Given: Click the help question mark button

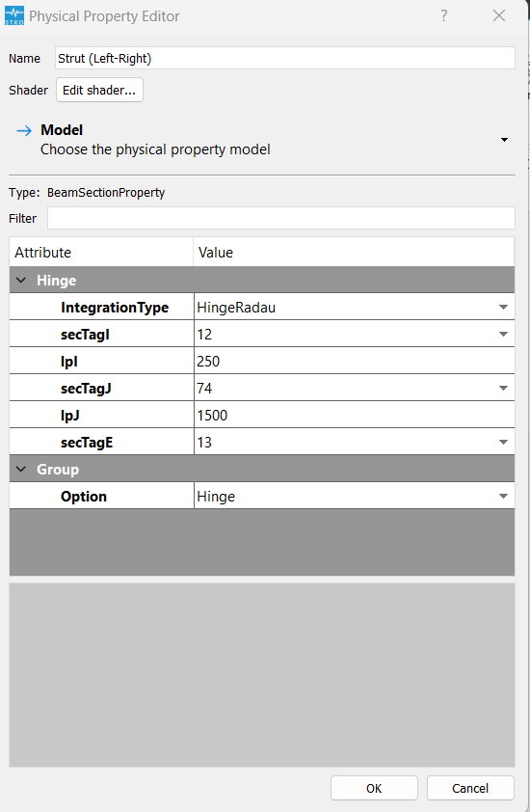Looking at the screenshot, I should [444, 15].
